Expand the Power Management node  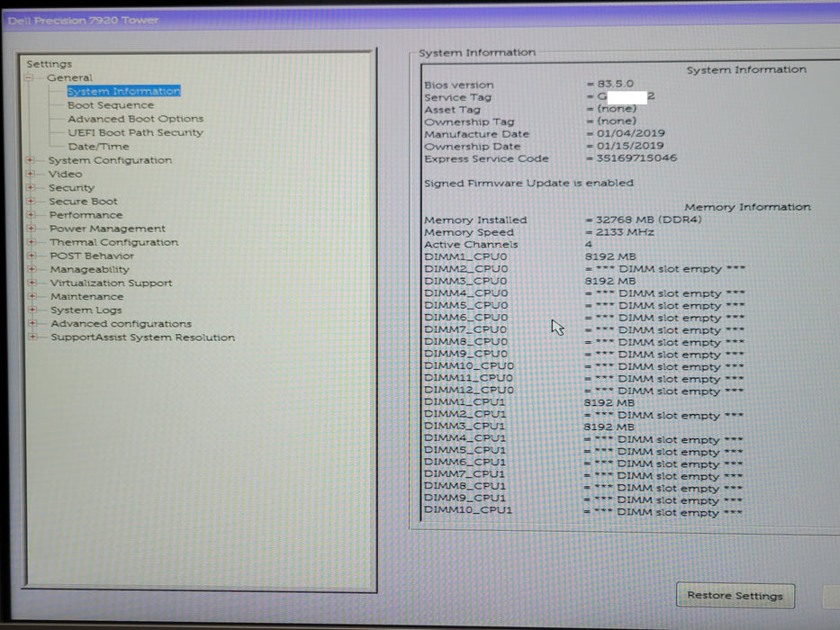(32, 229)
